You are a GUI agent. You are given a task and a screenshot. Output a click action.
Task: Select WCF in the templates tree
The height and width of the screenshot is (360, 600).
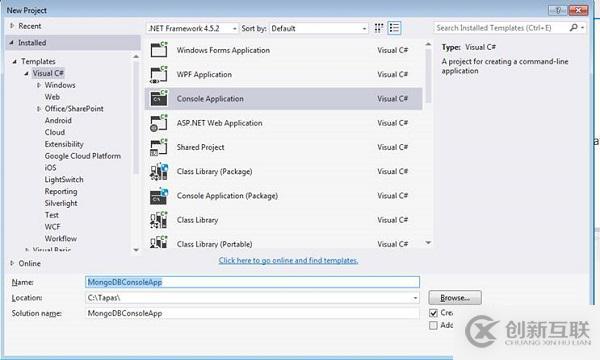[52, 227]
